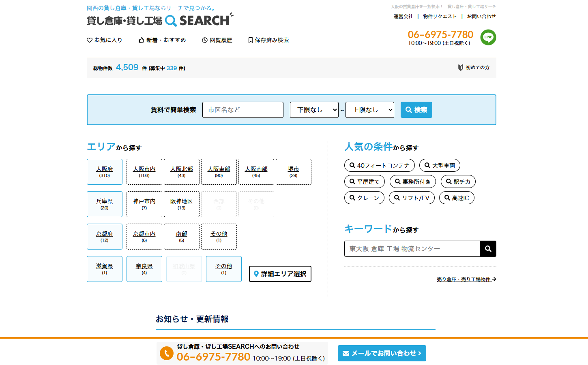This screenshot has height=365, width=588.
Task: Click the blue 検索 search button
Action: point(416,110)
